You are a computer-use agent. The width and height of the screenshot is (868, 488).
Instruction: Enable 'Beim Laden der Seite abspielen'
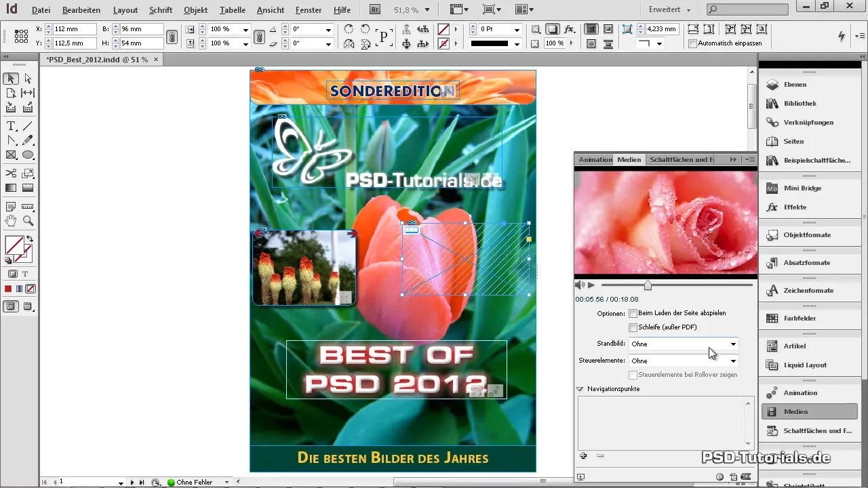point(633,313)
